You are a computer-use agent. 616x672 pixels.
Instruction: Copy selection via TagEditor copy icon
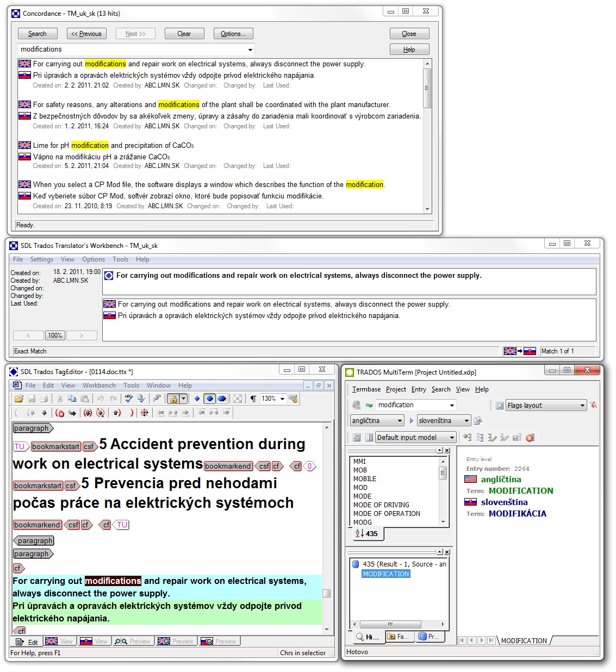72,399
